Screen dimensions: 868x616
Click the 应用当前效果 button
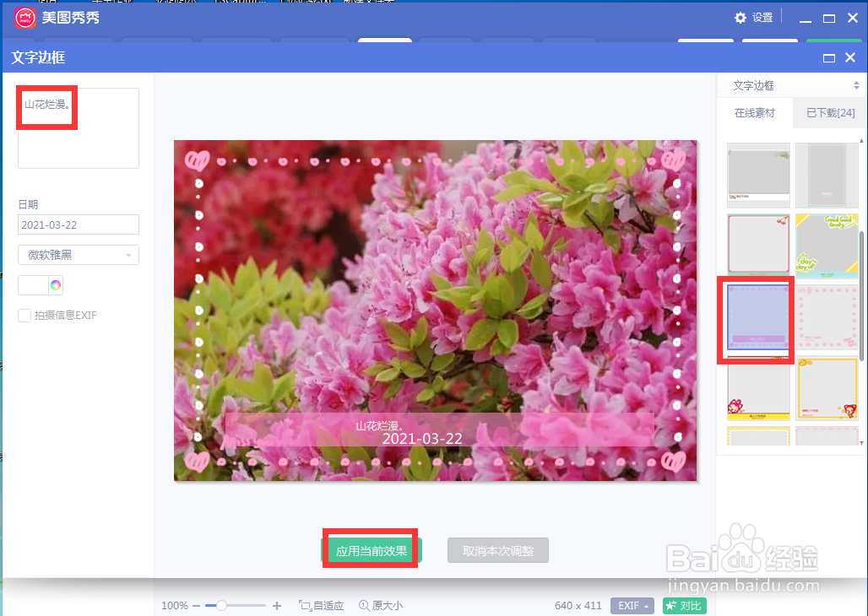click(371, 551)
